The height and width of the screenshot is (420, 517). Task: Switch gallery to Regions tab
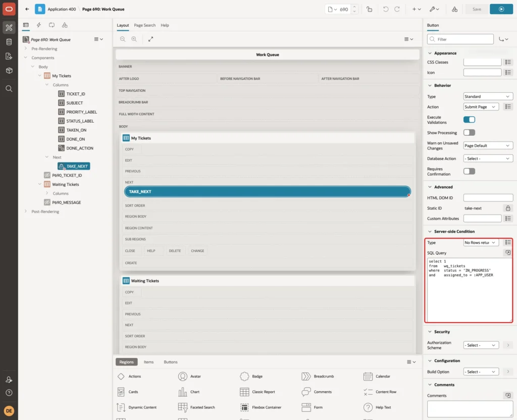click(126, 361)
